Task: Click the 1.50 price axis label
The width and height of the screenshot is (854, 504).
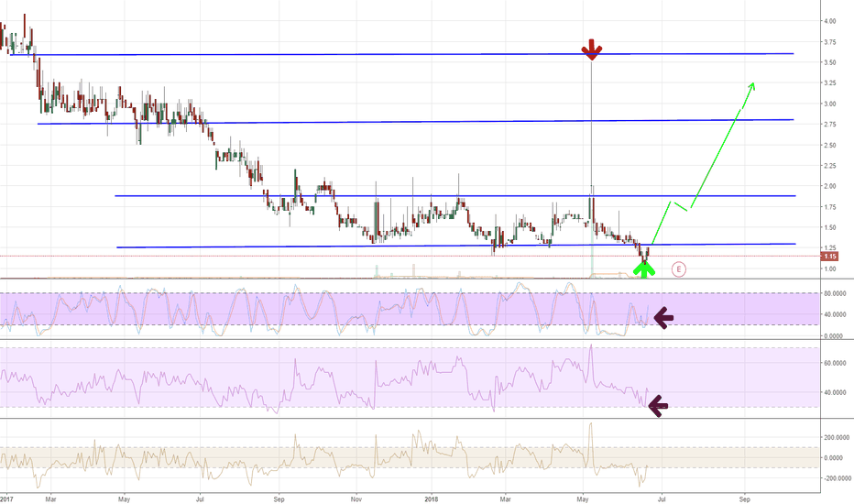Action: pos(830,227)
